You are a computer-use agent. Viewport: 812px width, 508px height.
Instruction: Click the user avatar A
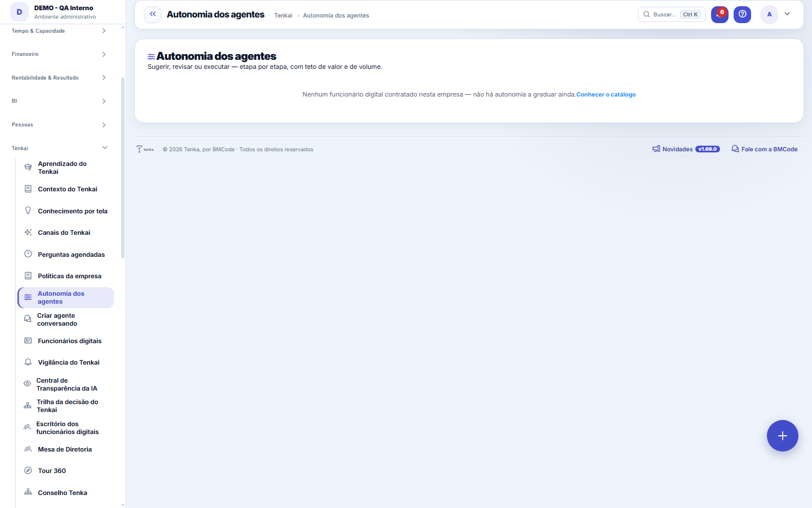click(769, 14)
